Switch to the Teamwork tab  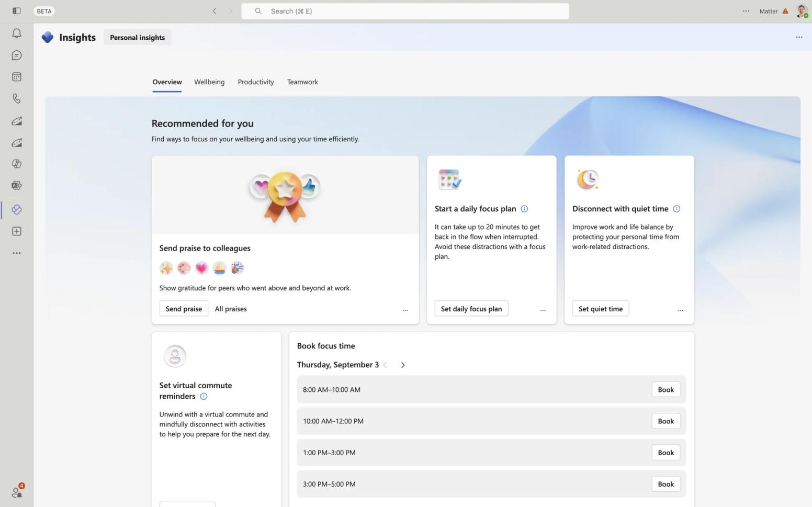302,82
